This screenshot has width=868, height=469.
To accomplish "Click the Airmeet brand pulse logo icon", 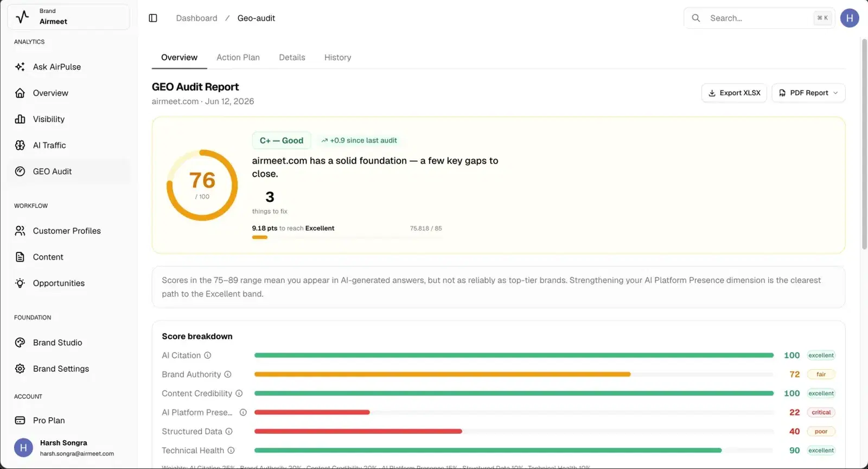I will 22,17.
